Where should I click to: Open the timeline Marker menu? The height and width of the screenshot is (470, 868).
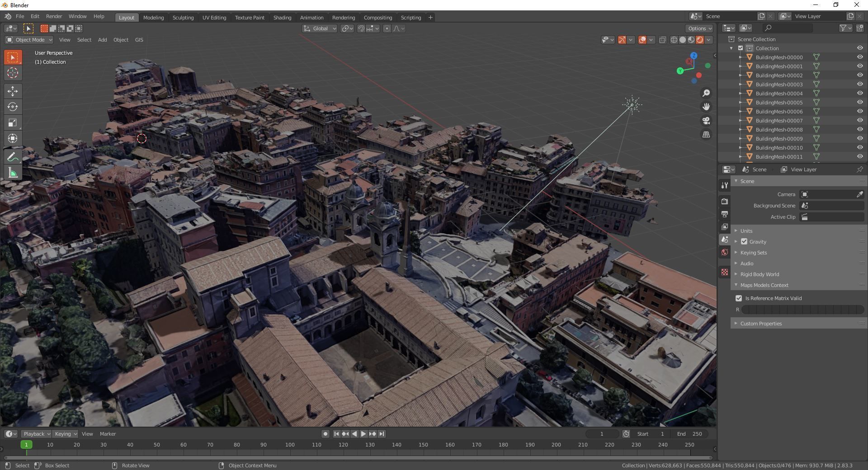click(x=108, y=434)
